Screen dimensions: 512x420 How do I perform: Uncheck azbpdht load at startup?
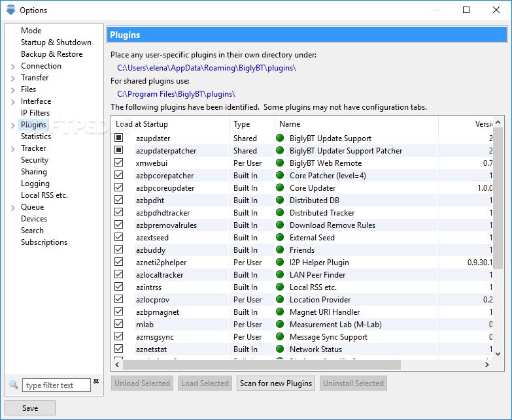pos(119,200)
